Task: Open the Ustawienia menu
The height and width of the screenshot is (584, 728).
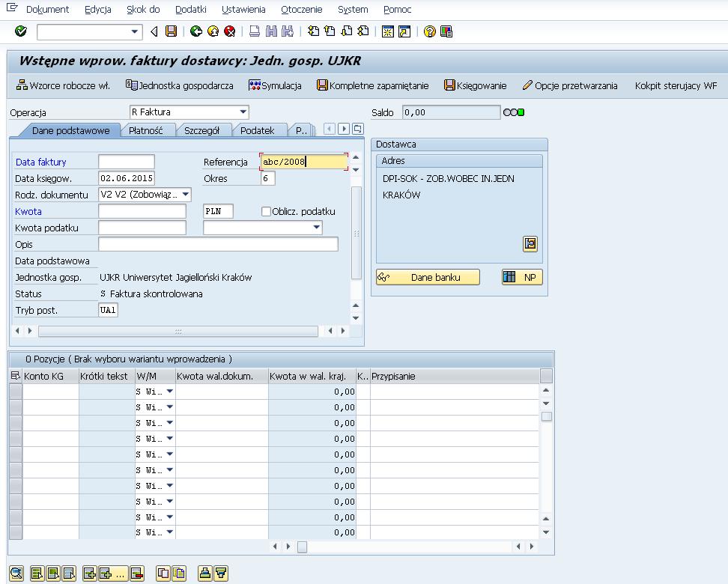Action: pos(243,9)
